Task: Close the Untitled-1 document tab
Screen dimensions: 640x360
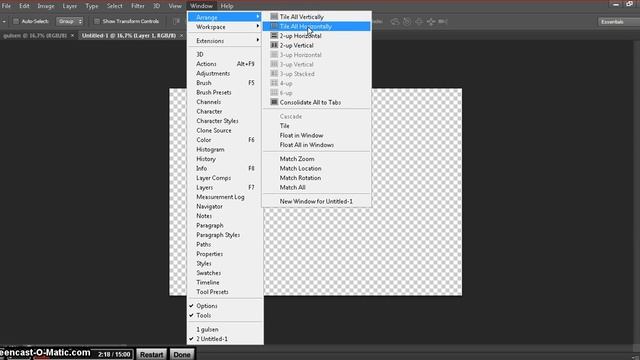Action: (x=182, y=36)
